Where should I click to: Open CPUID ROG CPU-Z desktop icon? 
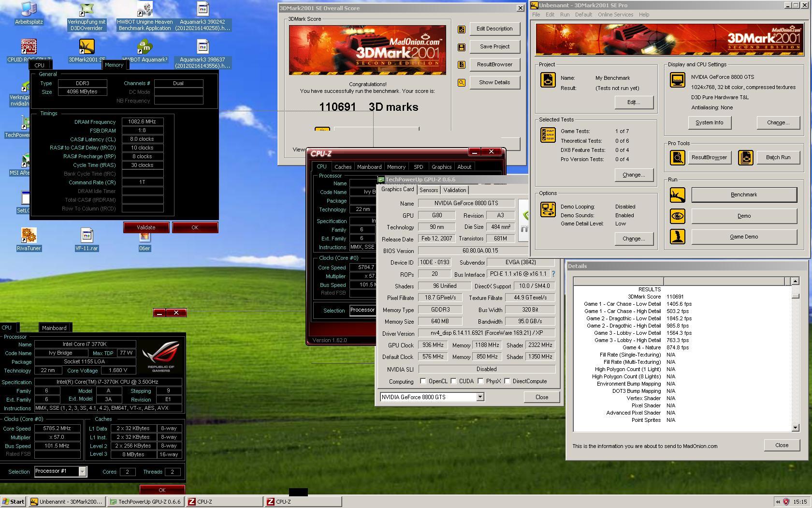[x=29, y=47]
